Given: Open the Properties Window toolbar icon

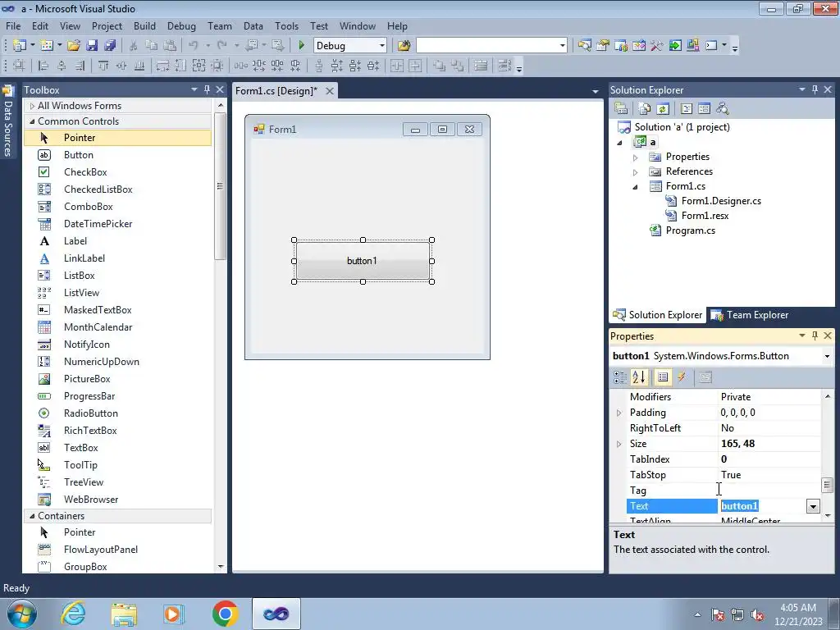Looking at the screenshot, I should (603, 46).
